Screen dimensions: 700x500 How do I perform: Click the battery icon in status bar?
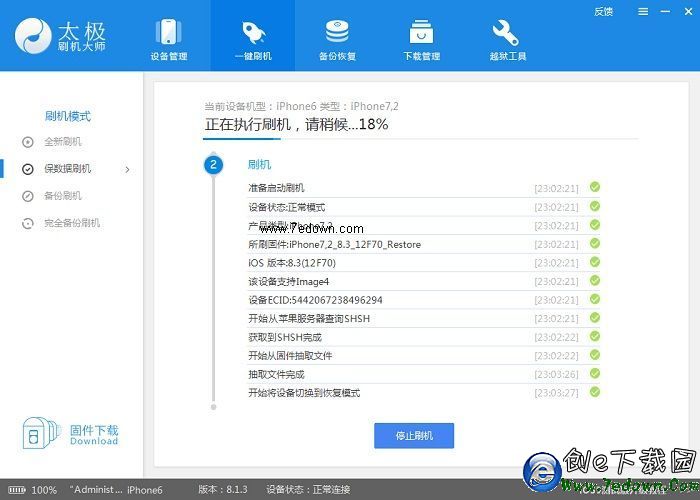(x=16, y=490)
